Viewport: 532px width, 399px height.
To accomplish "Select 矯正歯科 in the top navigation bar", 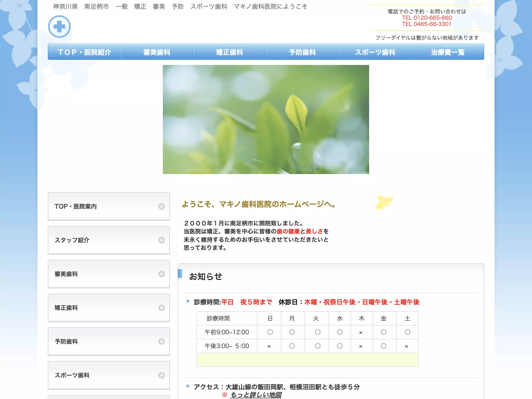I will click(230, 52).
